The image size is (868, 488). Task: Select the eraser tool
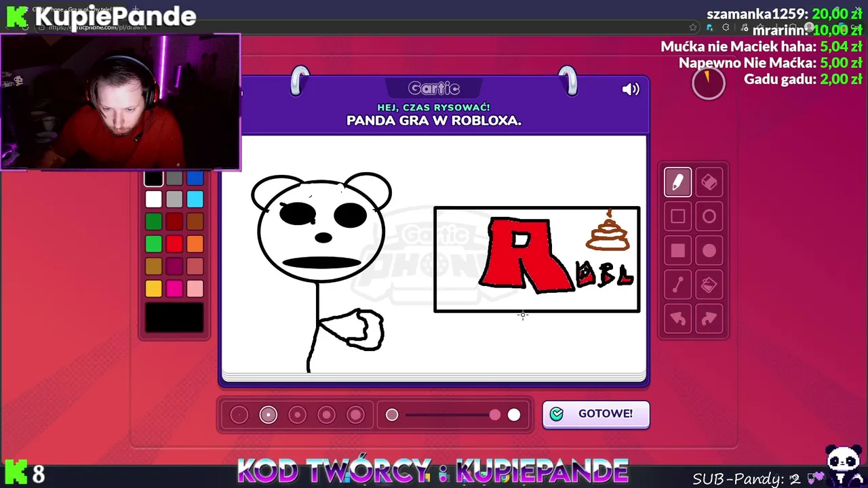point(709,182)
